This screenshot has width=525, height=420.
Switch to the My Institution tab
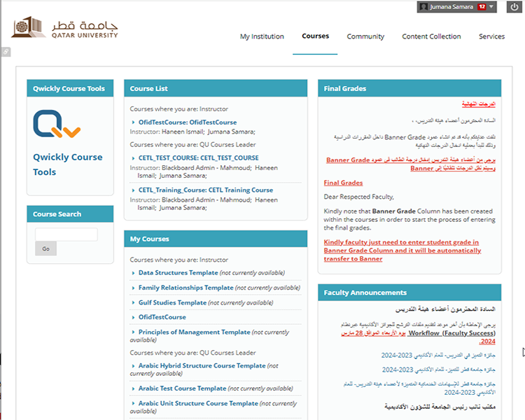[262, 36]
